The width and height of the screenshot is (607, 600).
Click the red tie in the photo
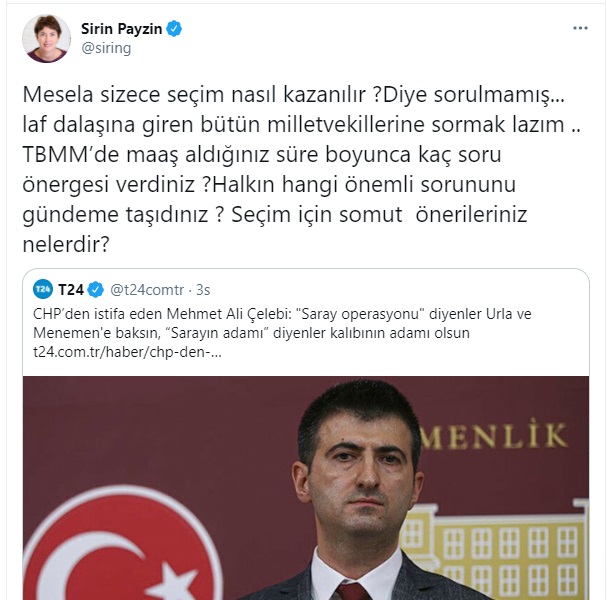pos(352,591)
